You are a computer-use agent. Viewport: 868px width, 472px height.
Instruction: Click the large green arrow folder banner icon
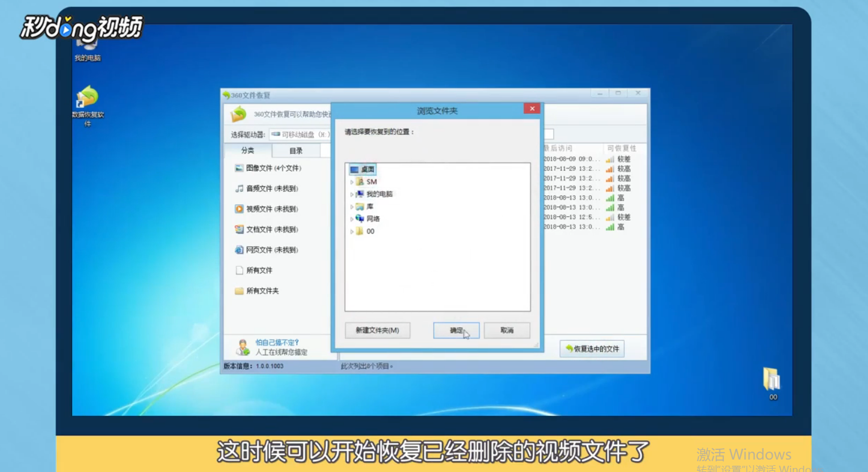pyautogui.click(x=239, y=114)
